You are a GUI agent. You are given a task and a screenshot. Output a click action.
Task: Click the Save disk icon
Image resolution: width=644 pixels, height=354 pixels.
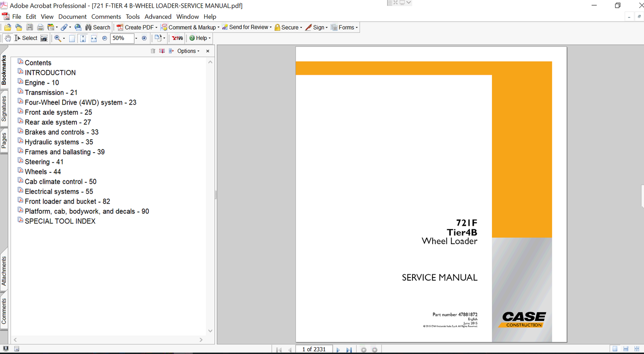click(x=30, y=27)
